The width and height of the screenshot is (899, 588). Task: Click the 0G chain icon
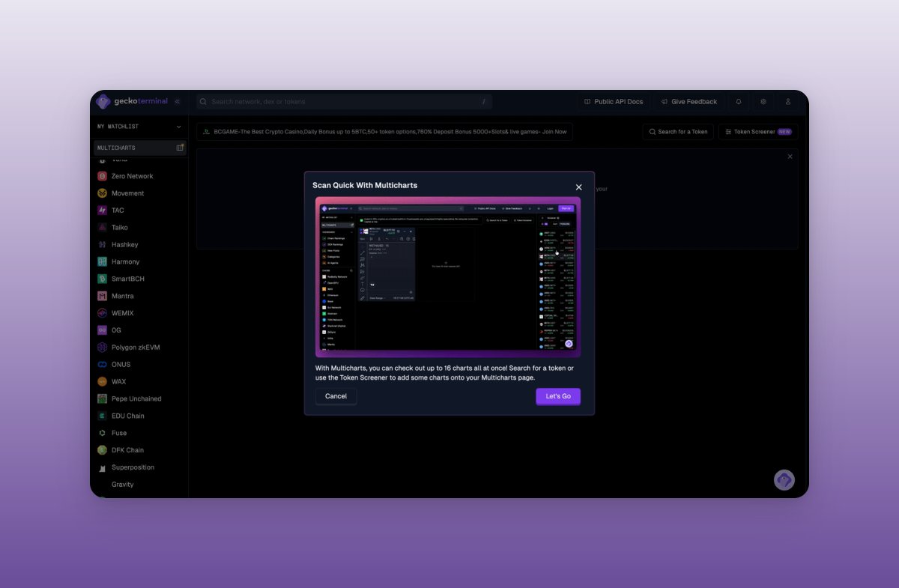pyautogui.click(x=103, y=330)
